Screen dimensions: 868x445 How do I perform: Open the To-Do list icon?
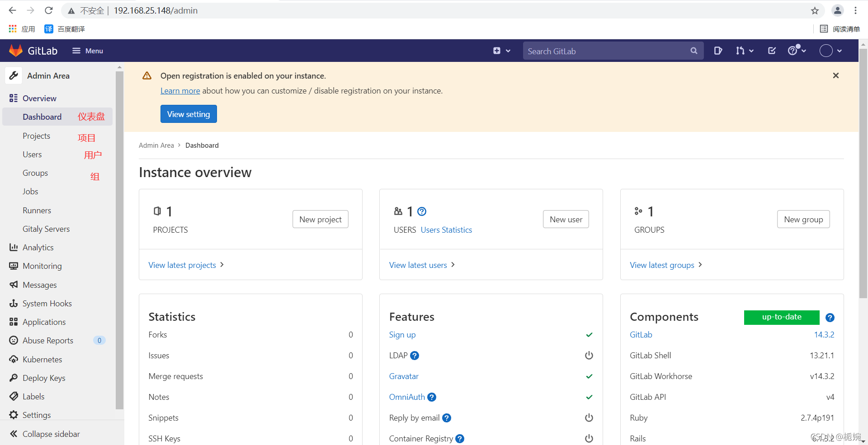[772, 51]
